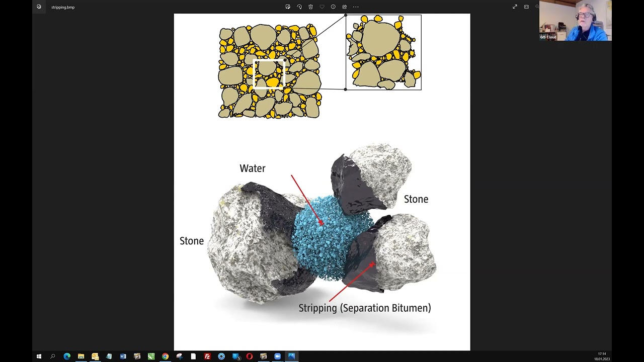
Task: Open Microsoft Edge from the taskbar
Action: click(67, 356)
